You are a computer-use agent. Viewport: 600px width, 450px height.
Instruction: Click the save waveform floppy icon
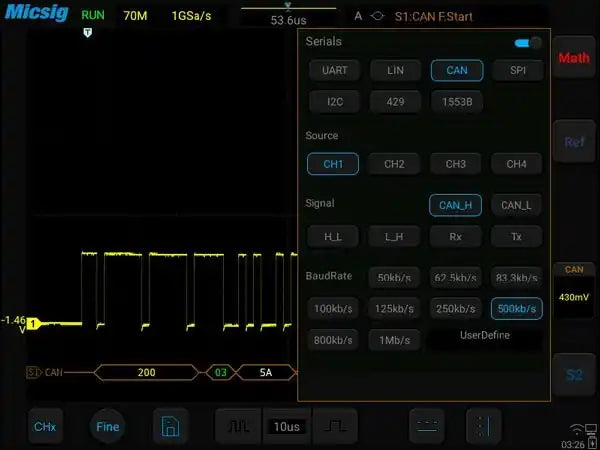pyautogui.click(x=170, y=426)
